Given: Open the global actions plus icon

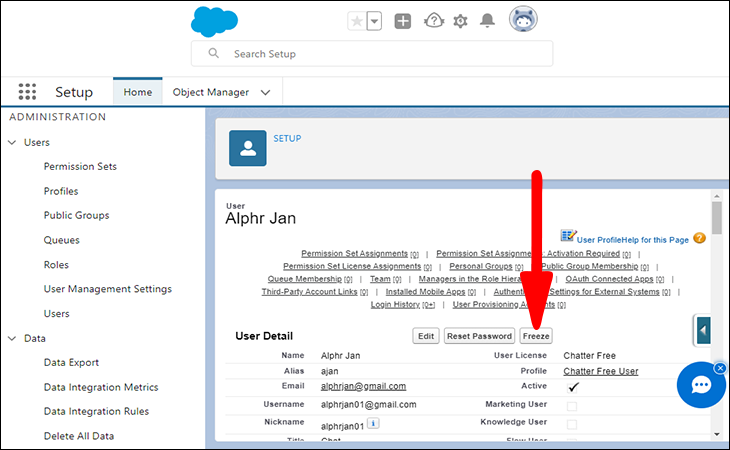Looking at the screenshot, I should coord(403,21).
